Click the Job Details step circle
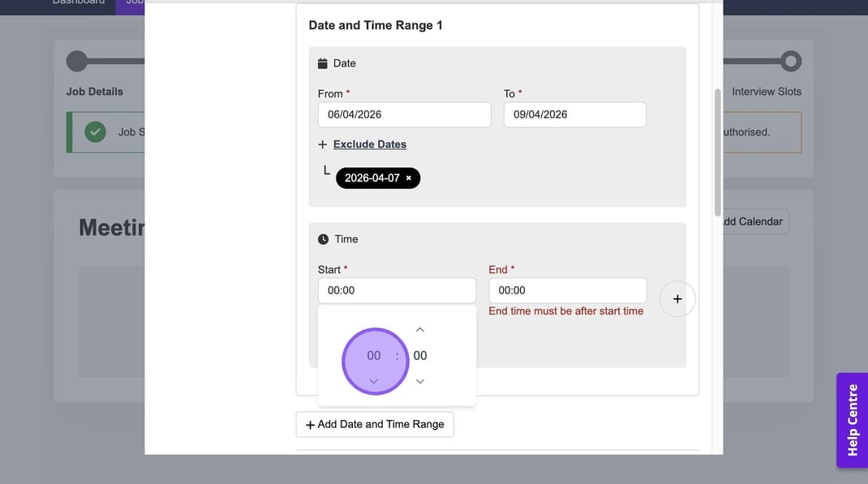This screenshot has height=484, width=868. point(77,62)
